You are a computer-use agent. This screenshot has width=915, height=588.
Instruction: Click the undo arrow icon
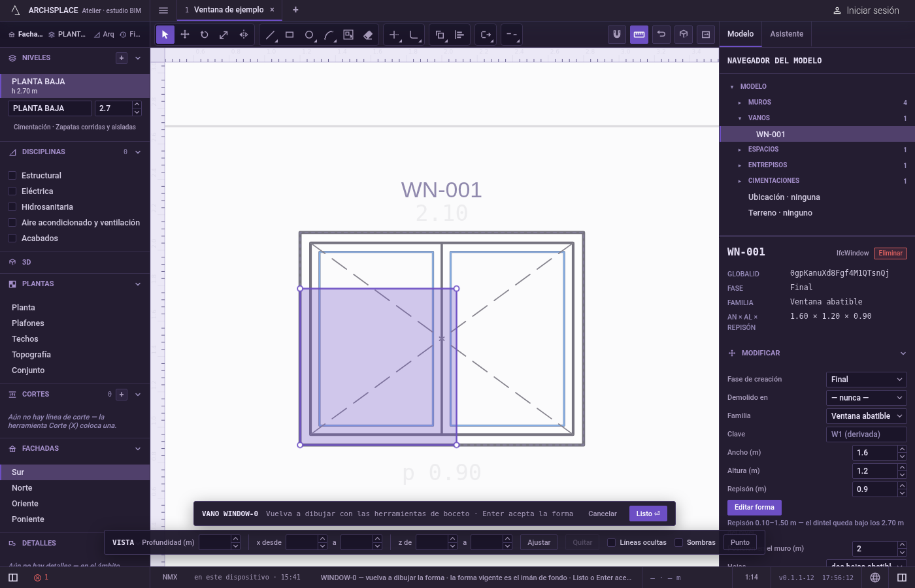coord(661,35)
